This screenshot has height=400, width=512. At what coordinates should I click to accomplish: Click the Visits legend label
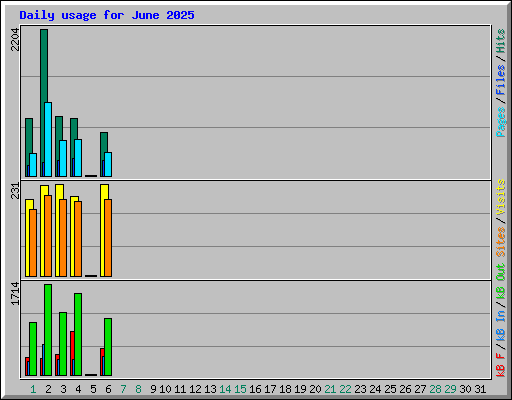pyautogui.click(x=501, y=197)
